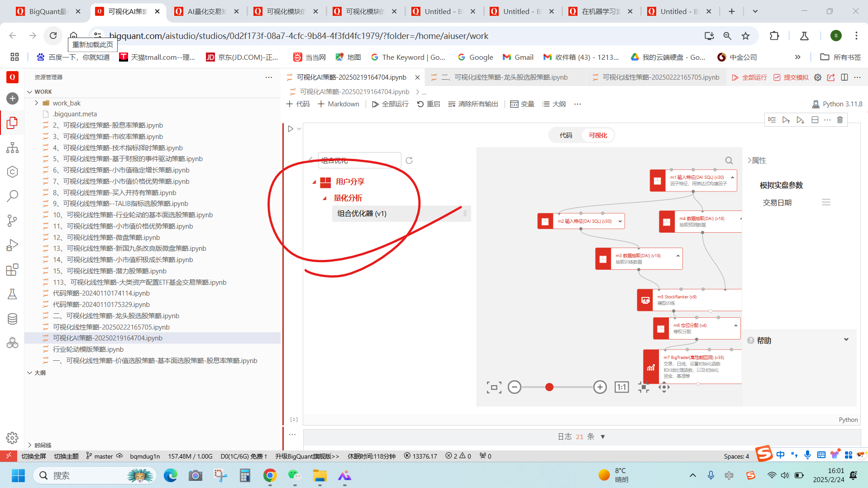The image size is (868, 488).
Task: Collapse the 帮助 help panel chevron
Action: pos(846,340)
